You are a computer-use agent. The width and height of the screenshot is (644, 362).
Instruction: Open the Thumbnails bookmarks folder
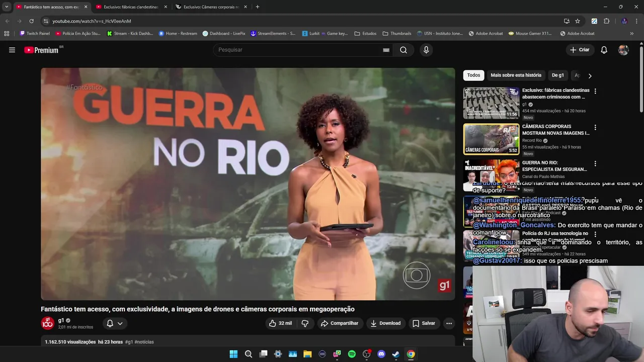397,34
